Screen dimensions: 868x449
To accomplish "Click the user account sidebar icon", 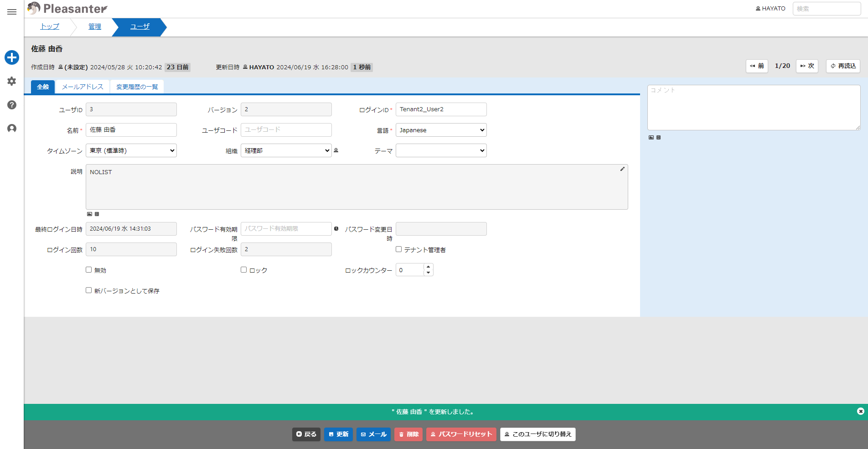I will [x=12, y=129].
